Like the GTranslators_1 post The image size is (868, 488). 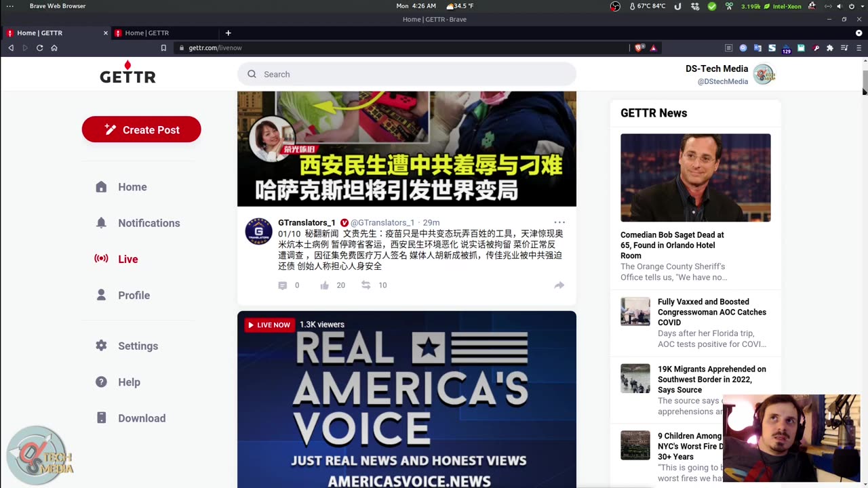(x=325, y=285)
